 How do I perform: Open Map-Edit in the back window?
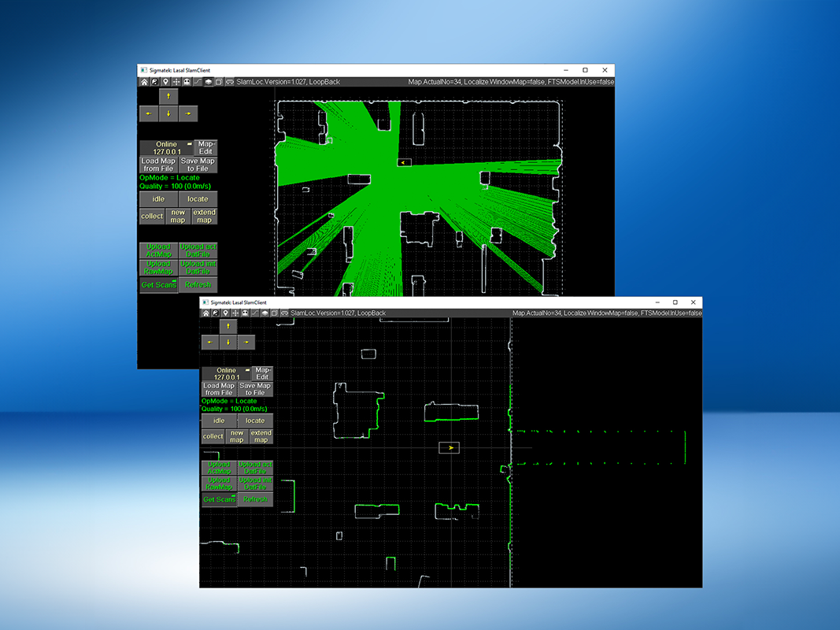pyautogui.click(x=205, y=148)
